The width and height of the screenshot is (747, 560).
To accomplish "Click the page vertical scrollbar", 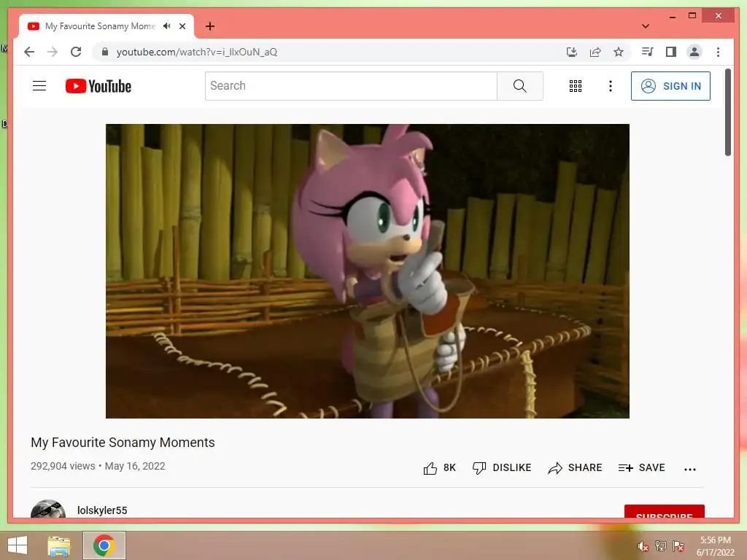I will click(728, 112).
